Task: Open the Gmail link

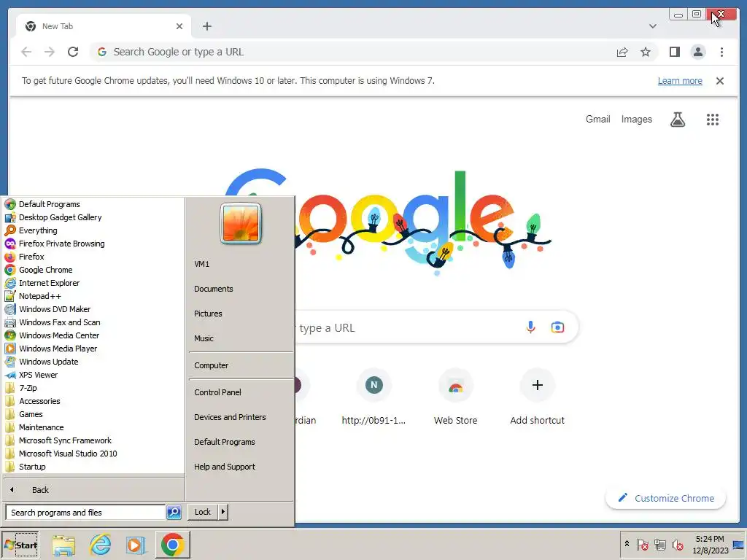Action: [x=598, y=119]
